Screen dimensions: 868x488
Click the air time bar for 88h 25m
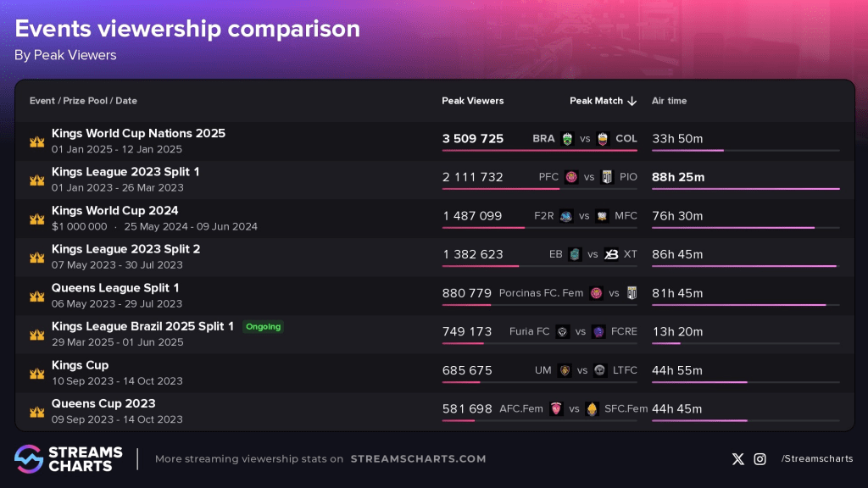coord(746,189)
